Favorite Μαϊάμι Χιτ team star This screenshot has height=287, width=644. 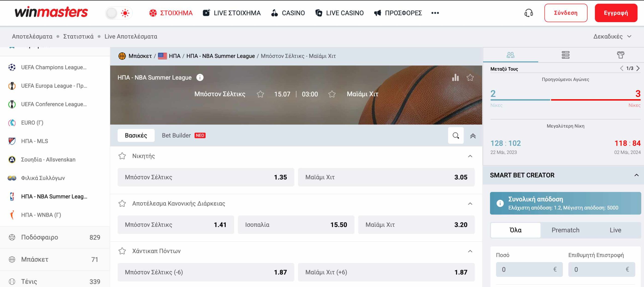[332, 94]
